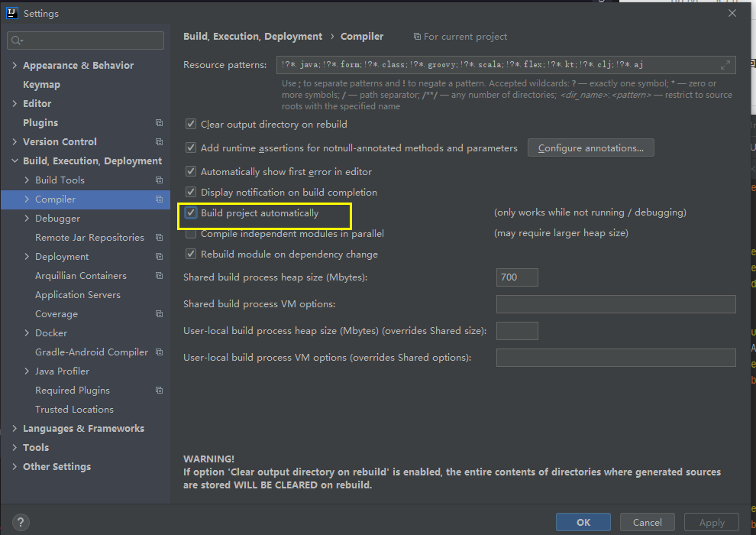This screenshot has height=535, width=756.
Task: Click the Shared build process VM options field
Action: tap(615, 304)
